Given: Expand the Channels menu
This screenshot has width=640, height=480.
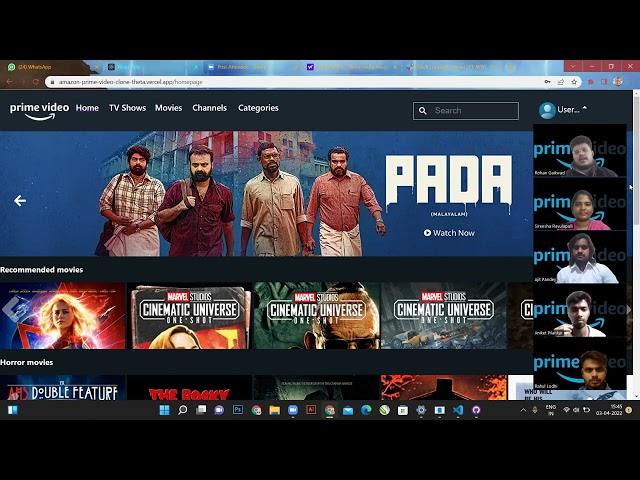Looking at the screenshot, I should click(209, 108).
